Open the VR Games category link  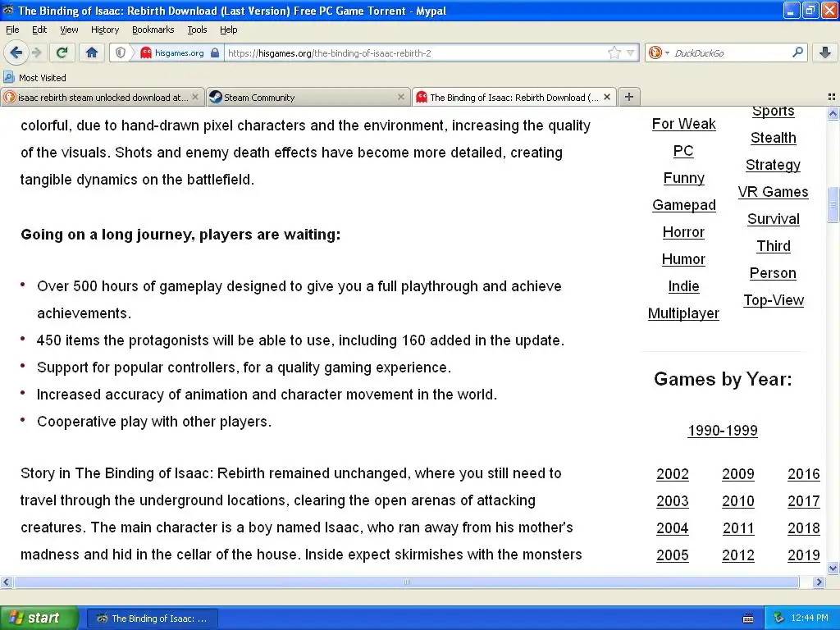773,192
